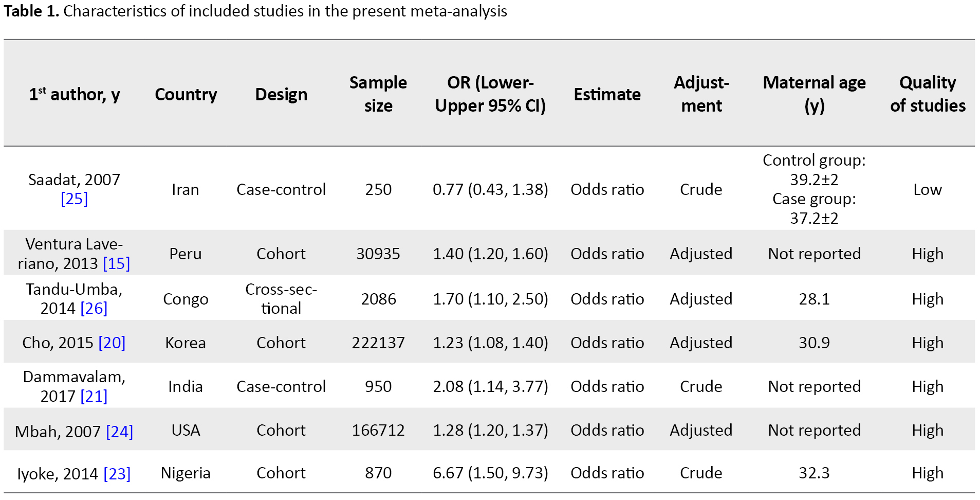Select the "Low" quality cell for Saadat
This screenshot has width=980, height=500.
point(927,190)
